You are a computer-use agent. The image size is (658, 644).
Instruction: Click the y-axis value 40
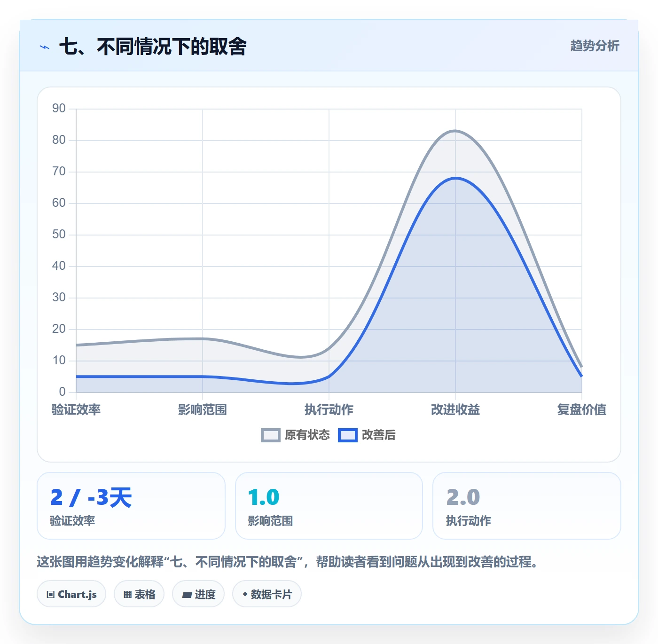pyautogui.click(x=59, y=266)
